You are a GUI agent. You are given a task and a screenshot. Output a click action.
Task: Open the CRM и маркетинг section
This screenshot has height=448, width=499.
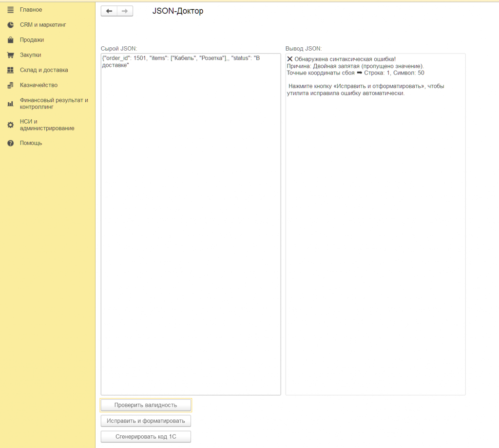point(43,25)
